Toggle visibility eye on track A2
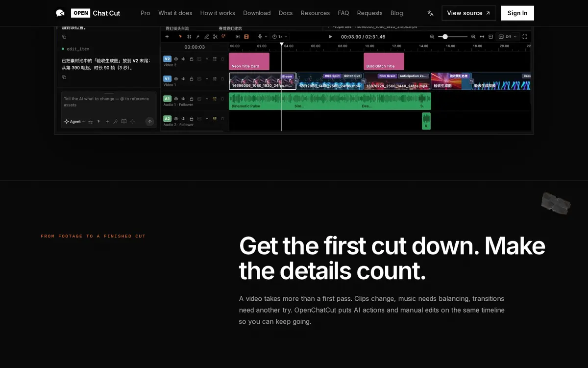588x368 pixels. (x=176, y=119)
